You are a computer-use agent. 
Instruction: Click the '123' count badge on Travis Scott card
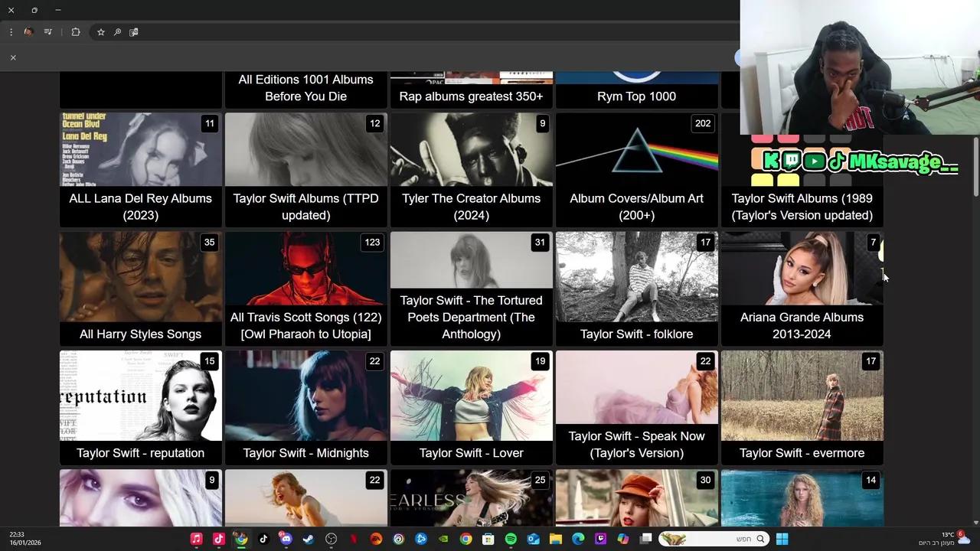(372, 242)
